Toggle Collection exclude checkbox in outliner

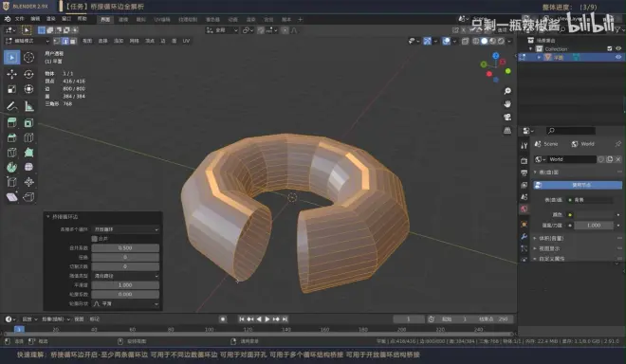(x=610, y=48)
